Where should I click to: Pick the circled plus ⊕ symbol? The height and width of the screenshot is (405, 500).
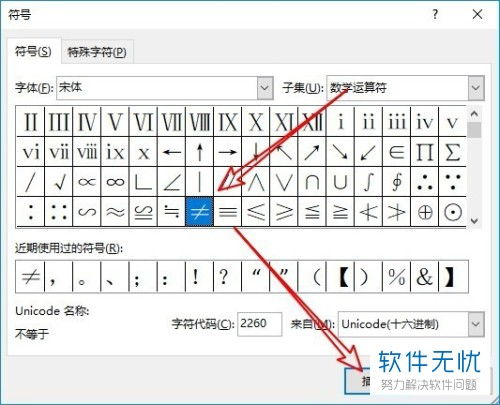[424, 212]
